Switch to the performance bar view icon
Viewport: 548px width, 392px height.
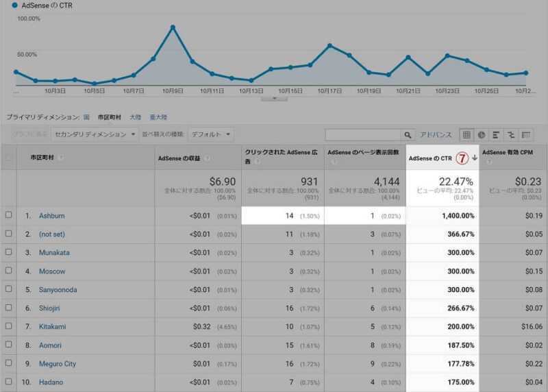(x=496, y=134)
